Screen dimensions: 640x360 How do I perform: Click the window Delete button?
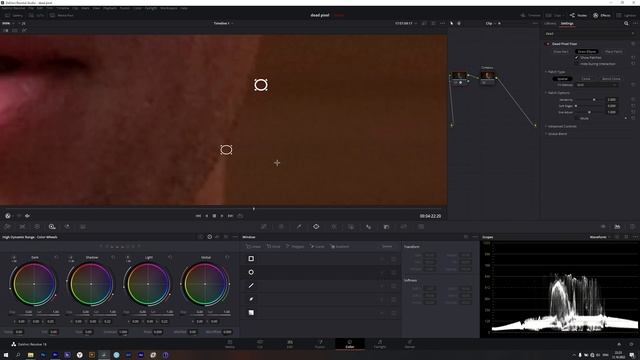[x=387, y=246]
